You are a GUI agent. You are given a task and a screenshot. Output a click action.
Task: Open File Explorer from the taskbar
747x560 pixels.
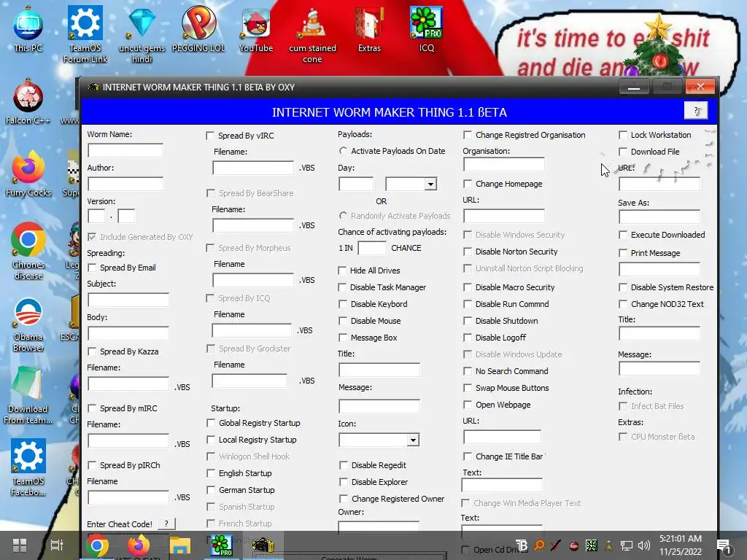[x=180, y=545]
